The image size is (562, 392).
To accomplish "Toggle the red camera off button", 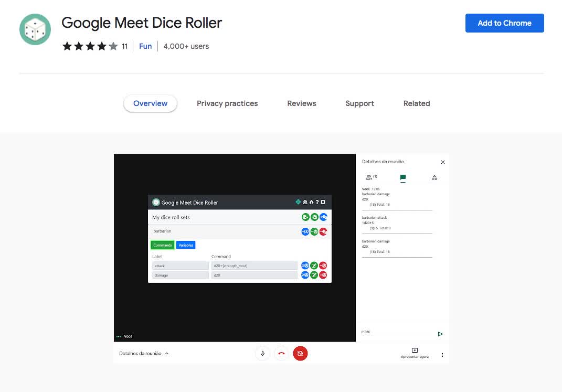I will coord(300,353).
